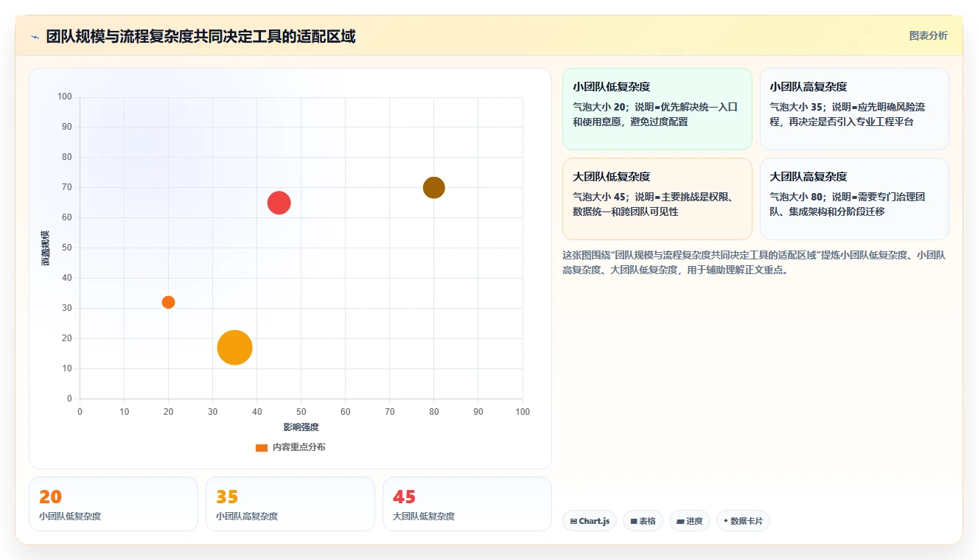The height and width of the screenshot is (560, 978).
Task: Open the 大团队高复杂度 description card
Action: tap(854, 199)
